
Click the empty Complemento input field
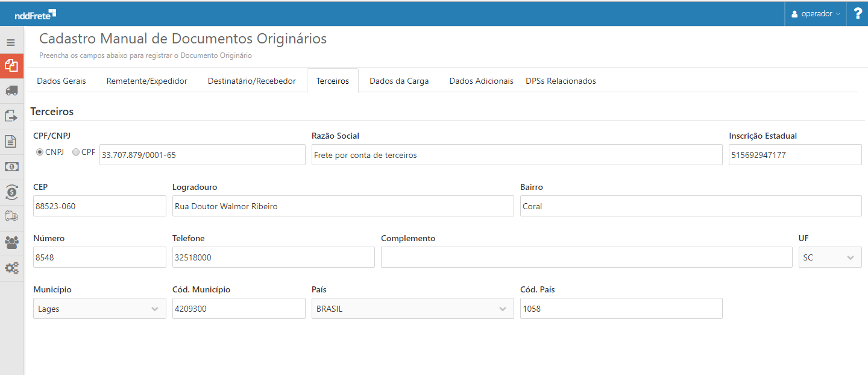(x=587, y=257)
